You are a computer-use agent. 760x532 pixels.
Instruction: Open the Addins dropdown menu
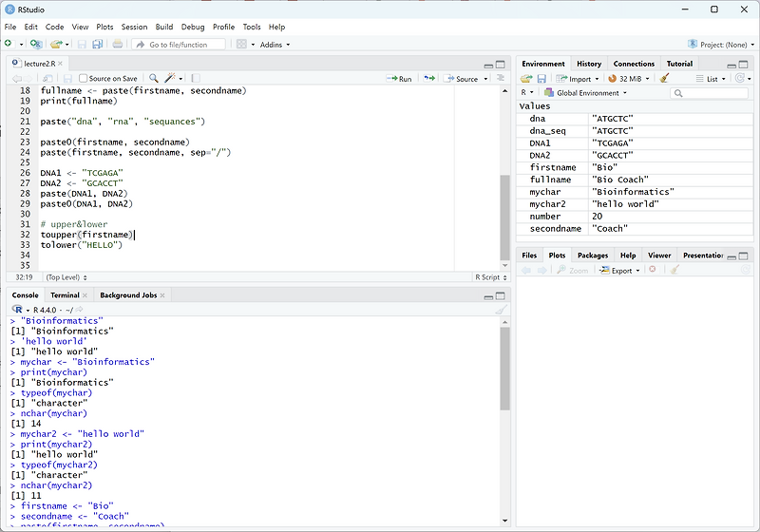click(275, 45)
